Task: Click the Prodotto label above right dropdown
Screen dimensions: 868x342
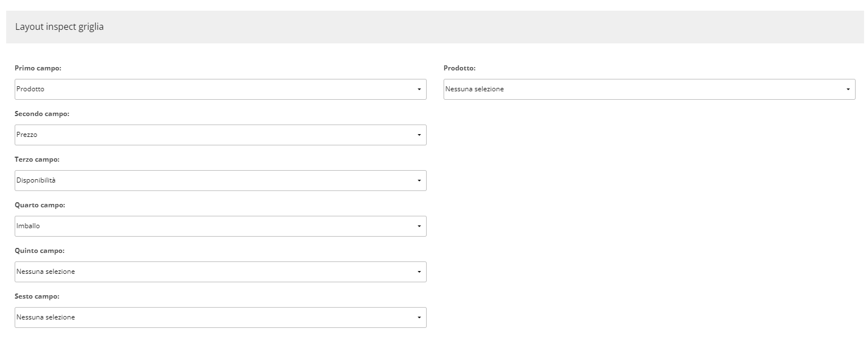Action: point(459,68)
